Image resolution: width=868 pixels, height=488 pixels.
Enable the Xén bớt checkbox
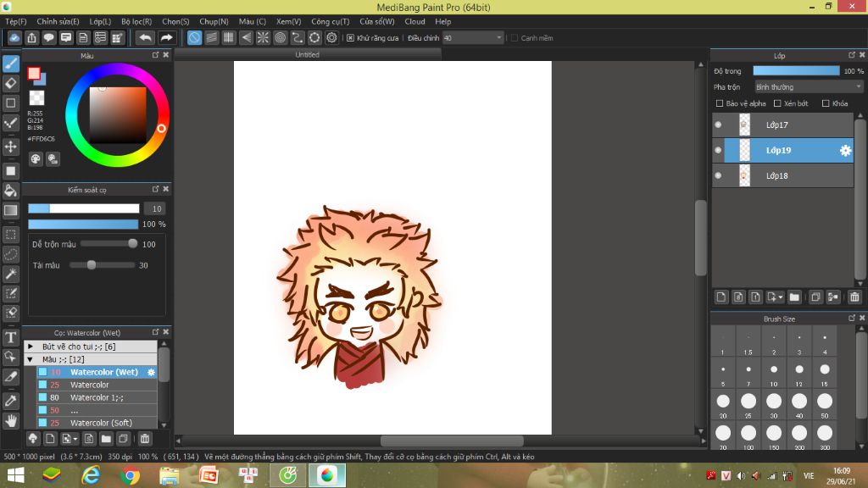pyautogui.click(x=777, y=103)
